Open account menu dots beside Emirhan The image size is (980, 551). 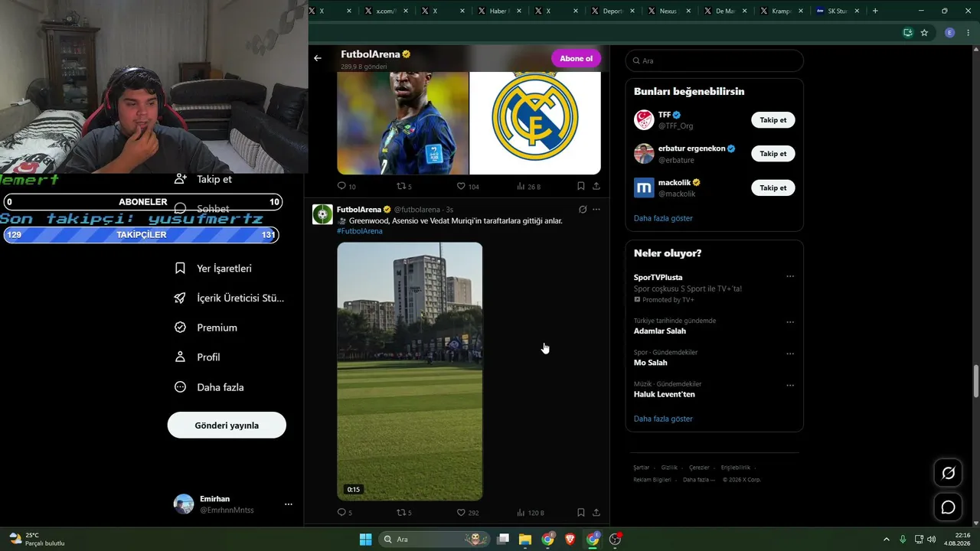(x=289, y=504)
